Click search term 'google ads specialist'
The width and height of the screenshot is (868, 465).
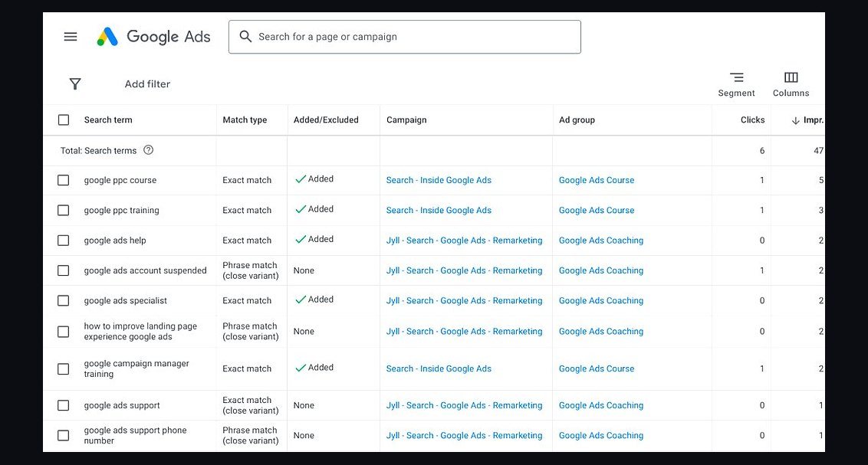click(125, 301)
